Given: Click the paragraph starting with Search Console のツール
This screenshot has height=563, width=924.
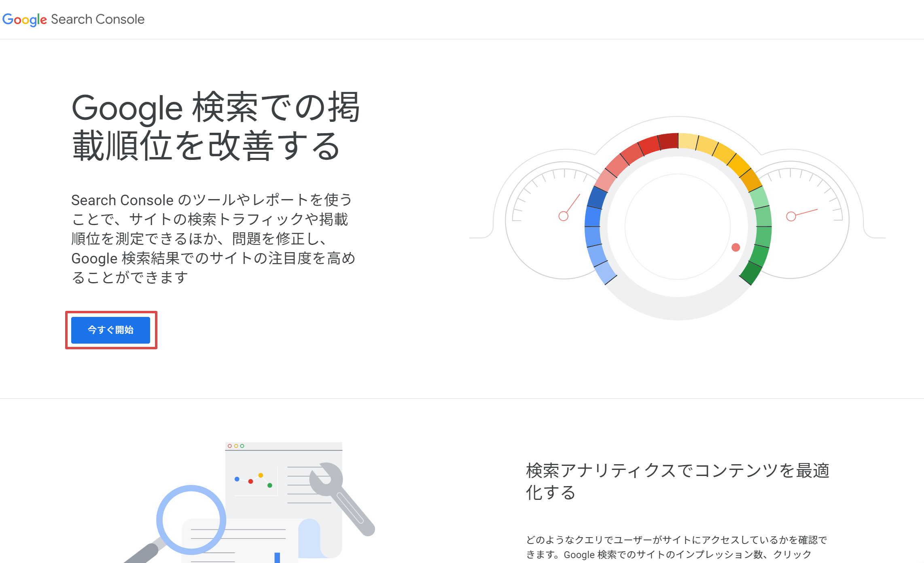Looking at the screenshot, I should point(213,238).
